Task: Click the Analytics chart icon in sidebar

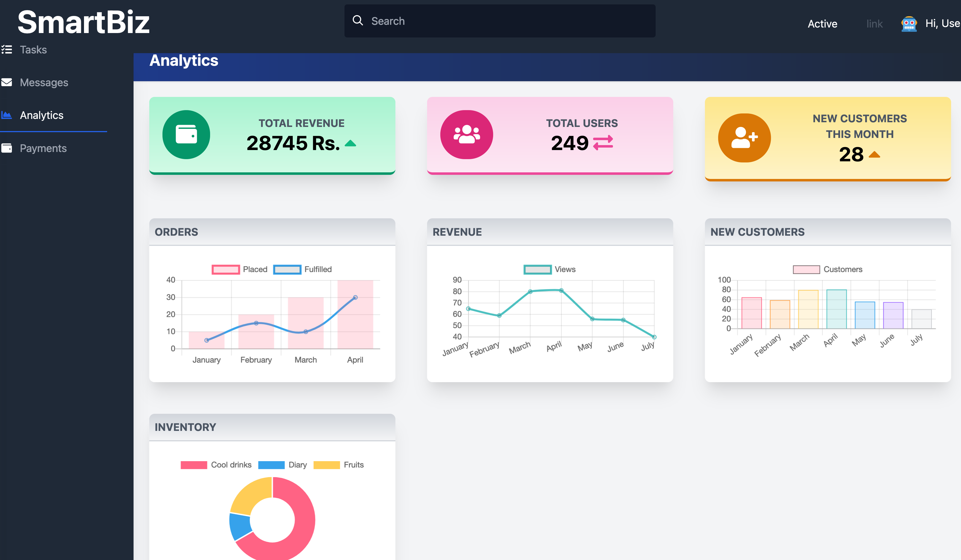Action: click(x=7, y=115)
